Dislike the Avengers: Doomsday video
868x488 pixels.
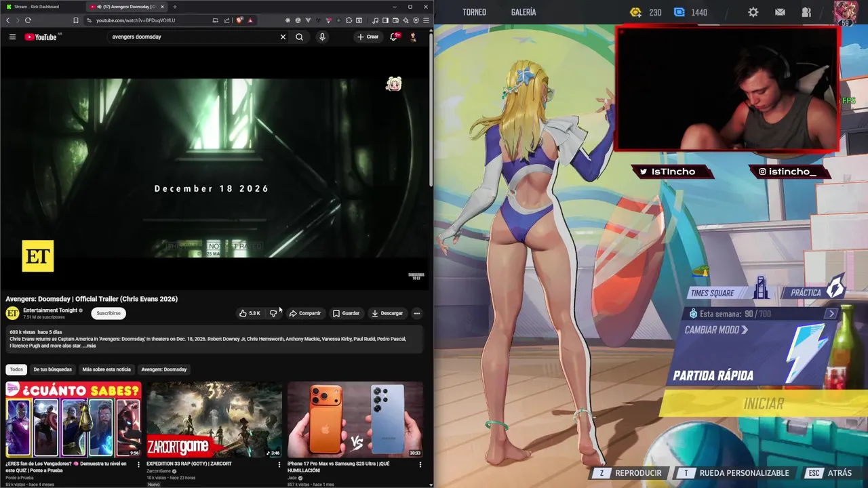(273, 313)
